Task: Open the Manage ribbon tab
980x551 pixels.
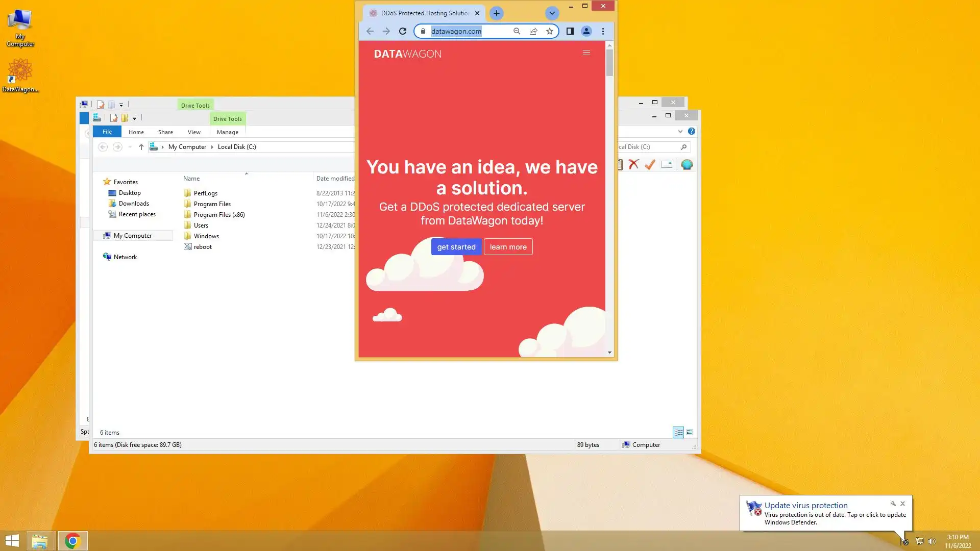Action: 227,132
